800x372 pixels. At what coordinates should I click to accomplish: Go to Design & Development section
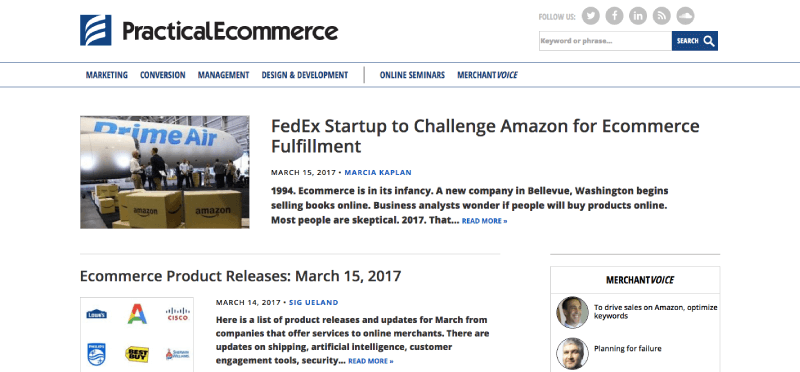[x=305, y=75]
